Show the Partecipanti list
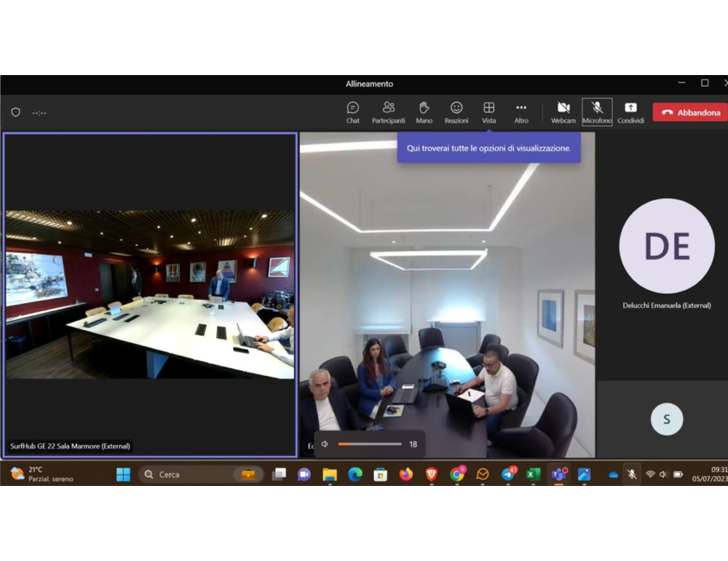Image resolution: width=728 pixels, height=561 pixels. click(388, 112)
